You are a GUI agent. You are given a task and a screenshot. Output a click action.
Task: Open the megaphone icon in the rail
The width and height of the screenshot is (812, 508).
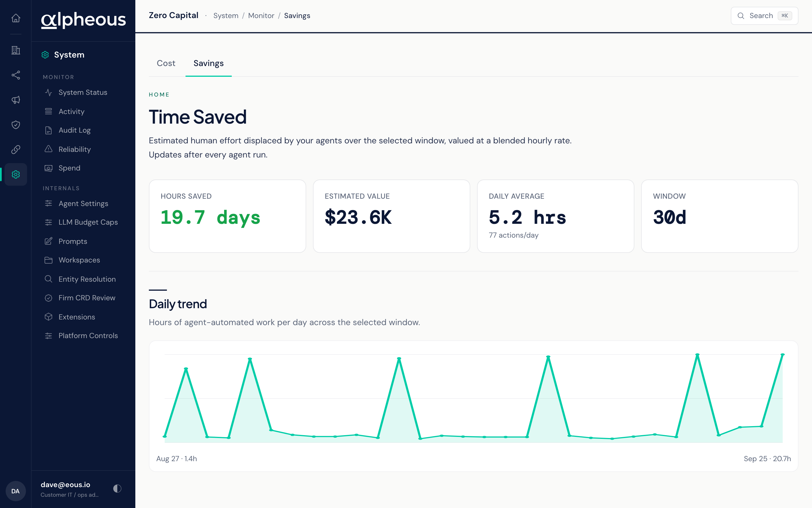click(x=16, y=100)
